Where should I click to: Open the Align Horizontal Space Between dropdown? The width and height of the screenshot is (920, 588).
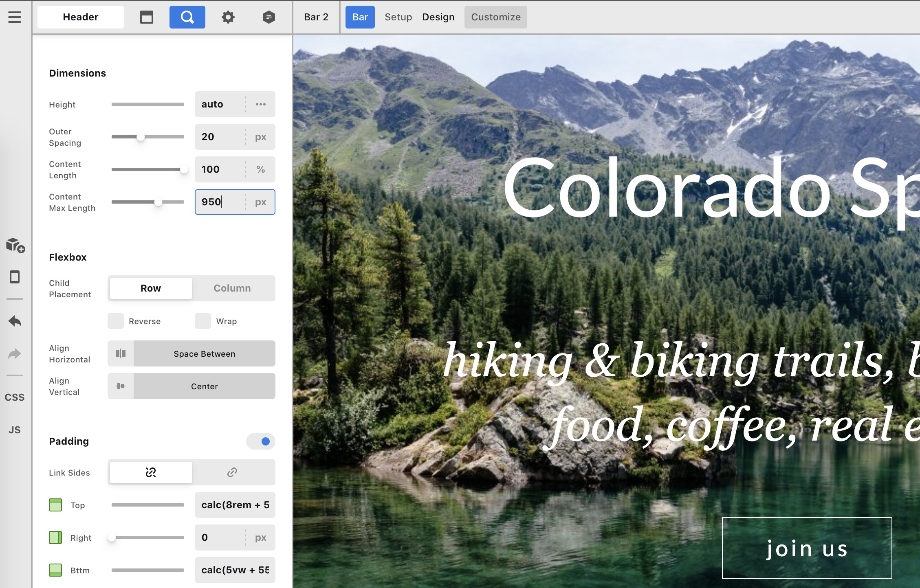click(x=204, y=353)
